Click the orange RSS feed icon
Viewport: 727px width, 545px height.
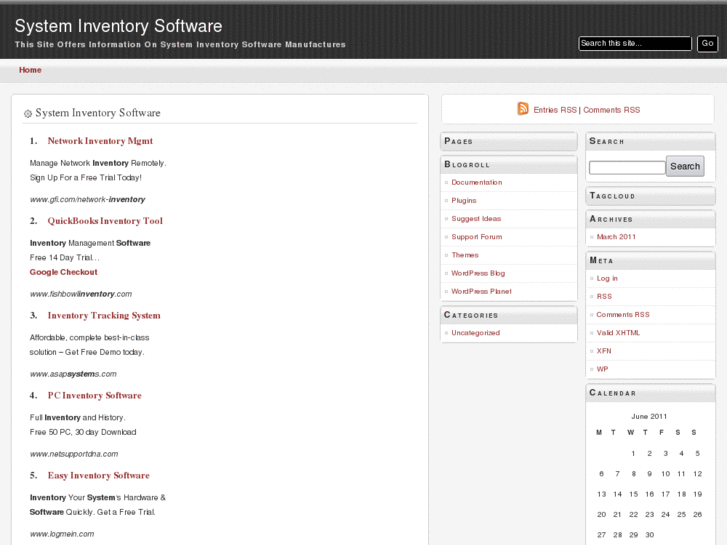[x=522, y=109]
